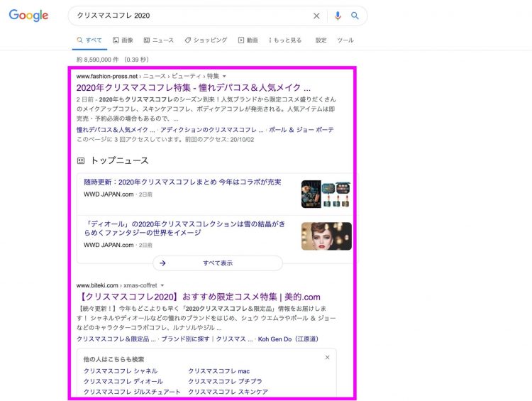The height and width of the screenshot is (401, 532).
Task: Open Dior model face thumbnail
Action: click(x=326, y=236)
